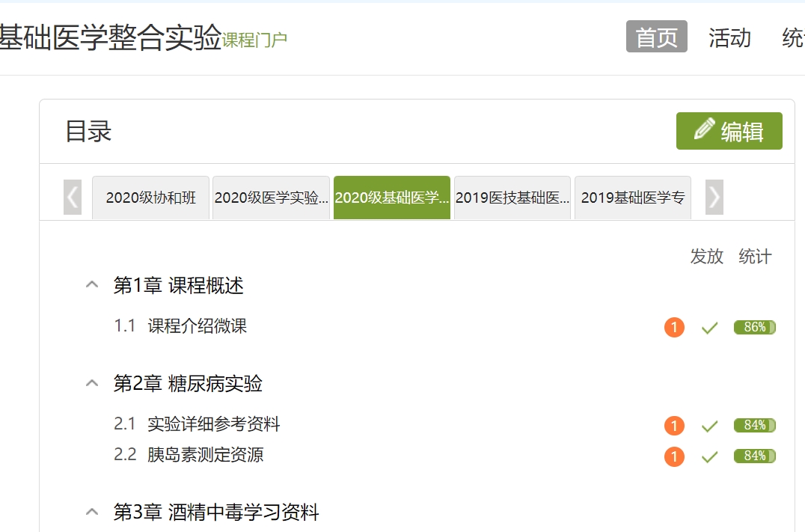Toggle the release checkmark for 胰岛素测定资源

(x=709, y=456)
